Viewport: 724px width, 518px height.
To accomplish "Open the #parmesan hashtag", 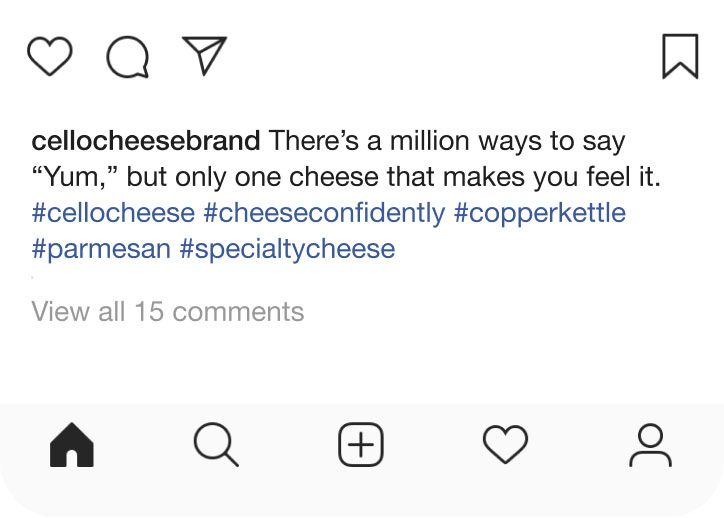I will click(101, 249).
